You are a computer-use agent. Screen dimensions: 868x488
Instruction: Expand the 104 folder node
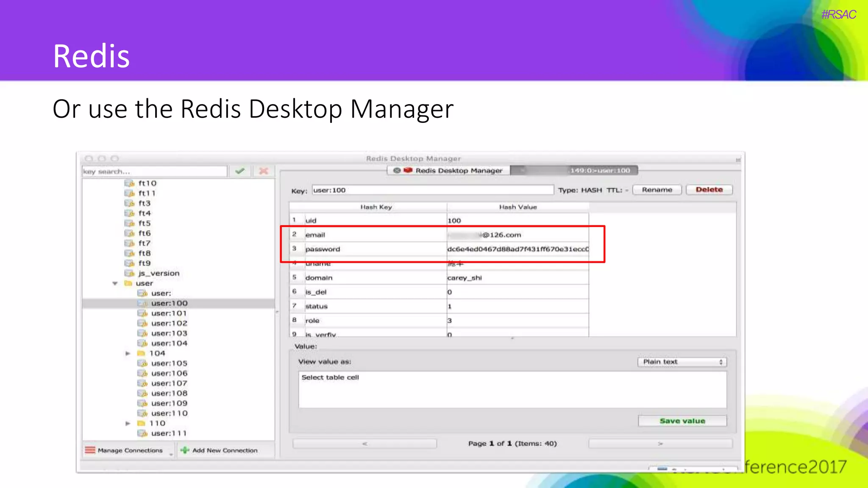[x=128, y=353]
